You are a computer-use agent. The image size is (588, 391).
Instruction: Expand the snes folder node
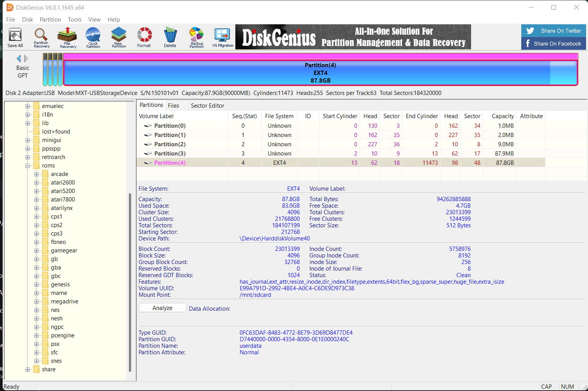coord(37,361)
